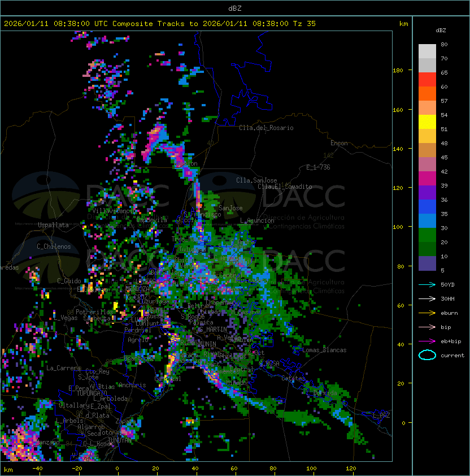Click the 'L_Asuncion' map label
The width and height of the screenshot is (470, 476).
point(257,220)
